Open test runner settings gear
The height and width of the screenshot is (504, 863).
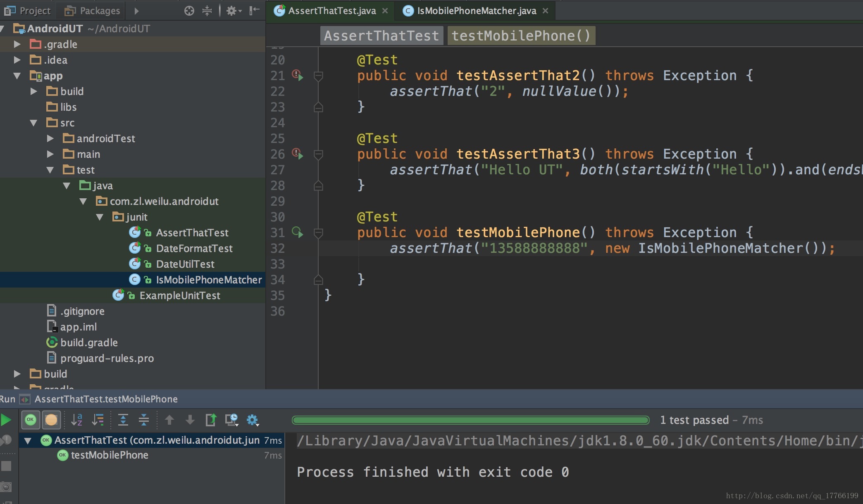coord(253,420)
